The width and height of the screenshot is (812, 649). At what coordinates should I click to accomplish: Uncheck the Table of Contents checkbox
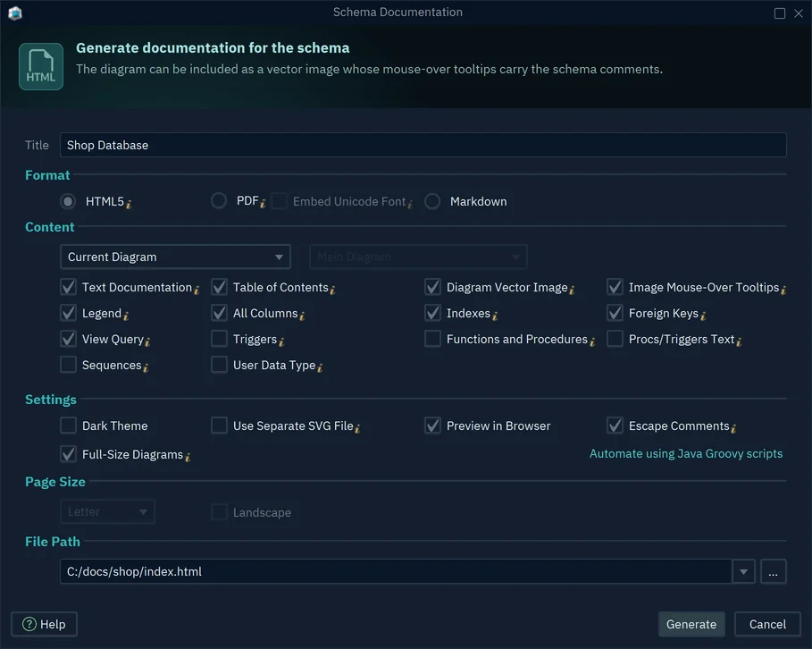tap(219, 287)
